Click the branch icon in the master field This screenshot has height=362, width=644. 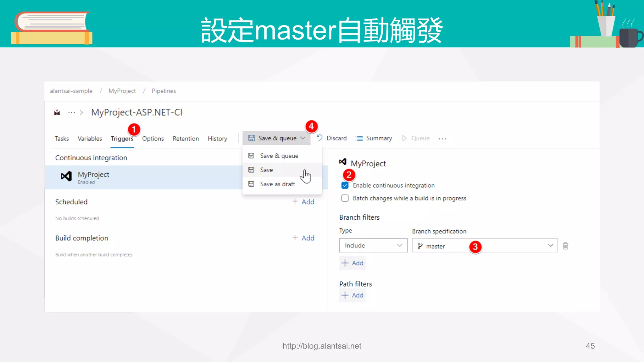click(420, 246)
